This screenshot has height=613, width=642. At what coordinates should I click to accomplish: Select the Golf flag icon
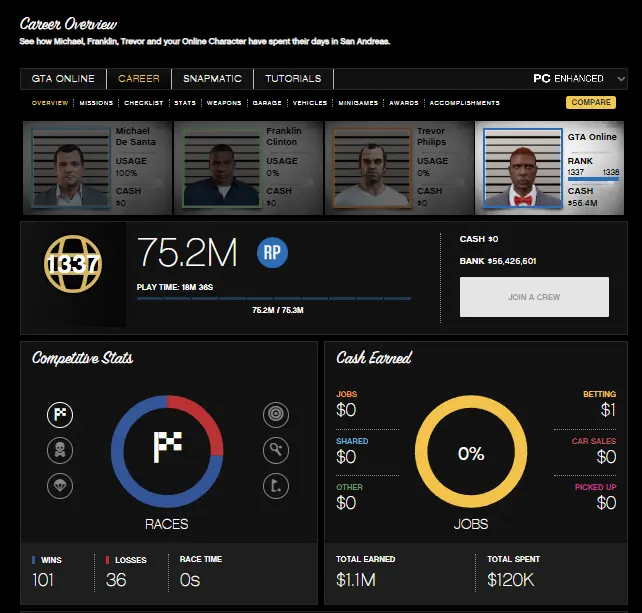tap(276, 486)
